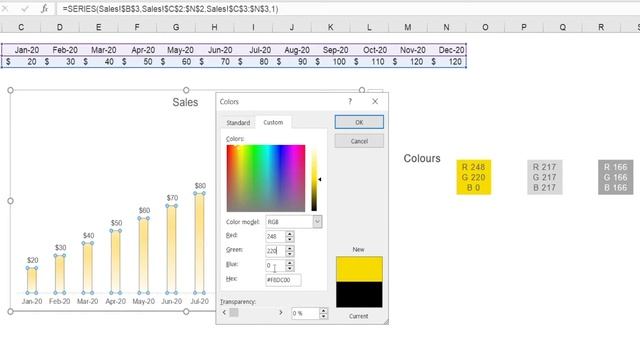Select column Q header
This screenshot has width=640, height=360.
click(562, 27)
